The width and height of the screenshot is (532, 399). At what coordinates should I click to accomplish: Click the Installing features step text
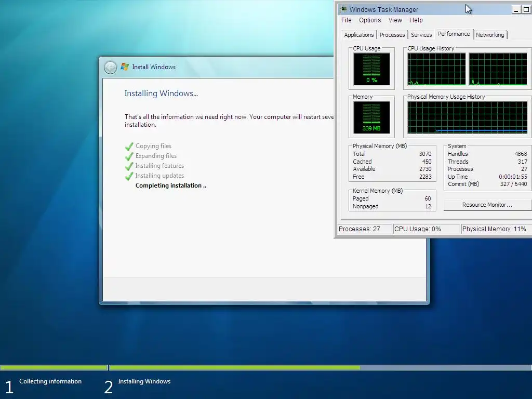(159, 166)
